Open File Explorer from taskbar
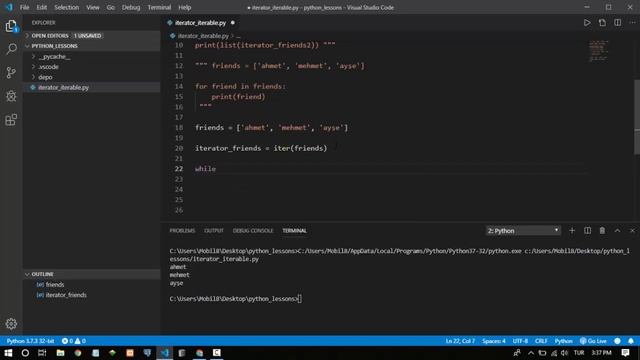 tap(60, 353)
